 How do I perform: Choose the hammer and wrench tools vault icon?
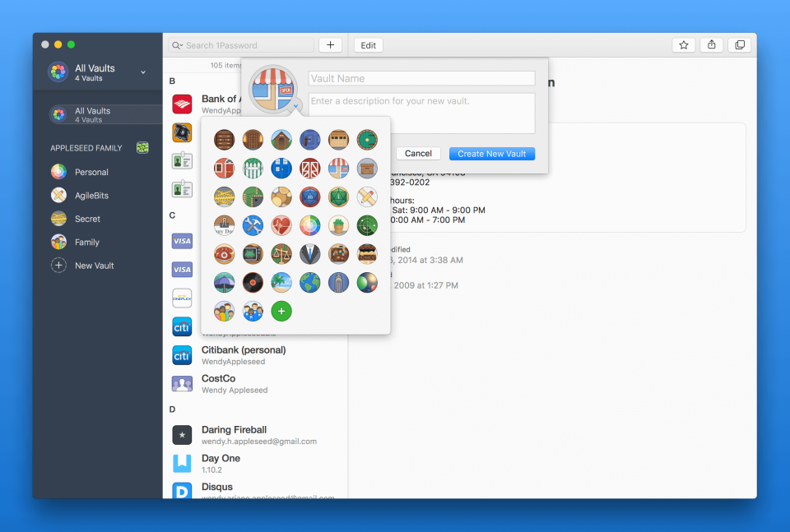click(252, 225)
